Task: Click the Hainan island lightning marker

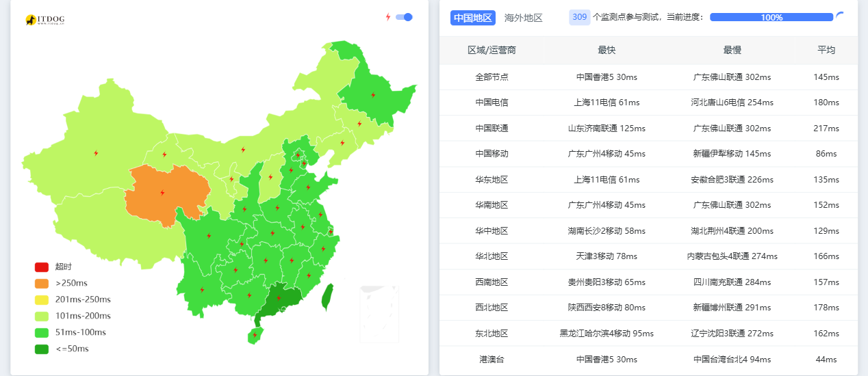Action: tap(255, 335)
